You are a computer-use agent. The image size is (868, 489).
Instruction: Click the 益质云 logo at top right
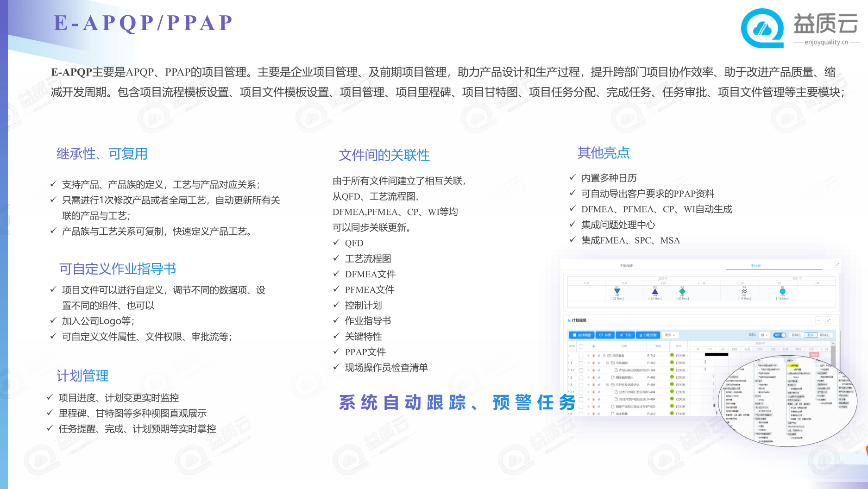coord(800,28)
